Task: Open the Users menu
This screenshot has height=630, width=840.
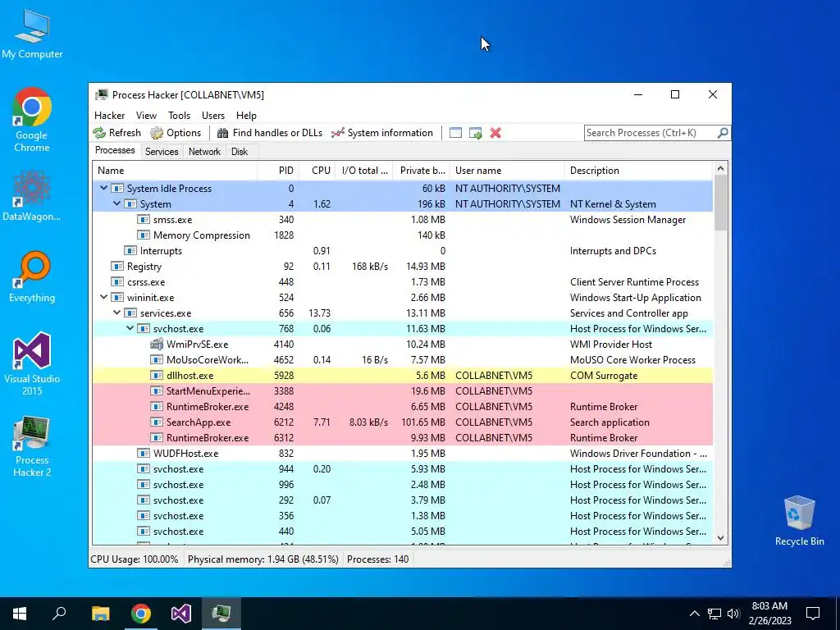Action: (x=213, y=115)
